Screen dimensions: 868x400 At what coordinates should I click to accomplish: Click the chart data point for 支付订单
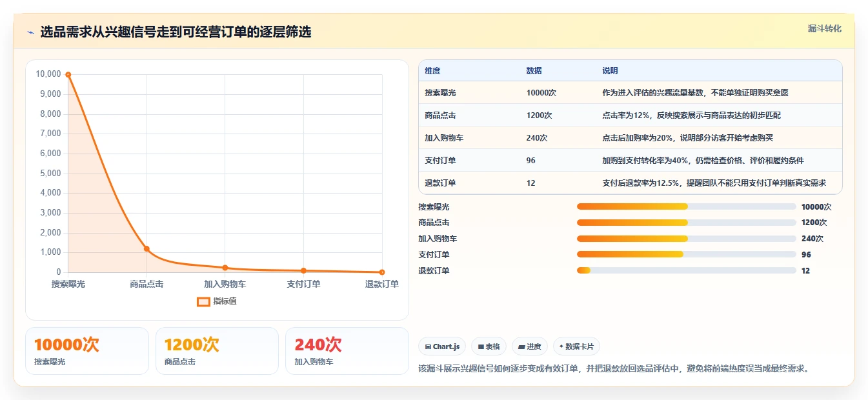coord(303,270)
